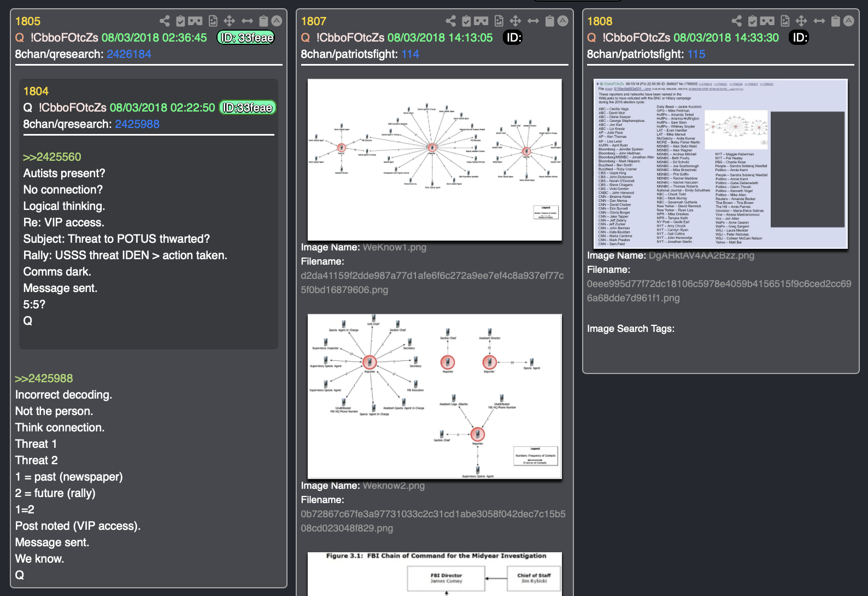Click text 'Incorrect decoding.'
This screenshot has height=596, width=868.
[63, 395]
